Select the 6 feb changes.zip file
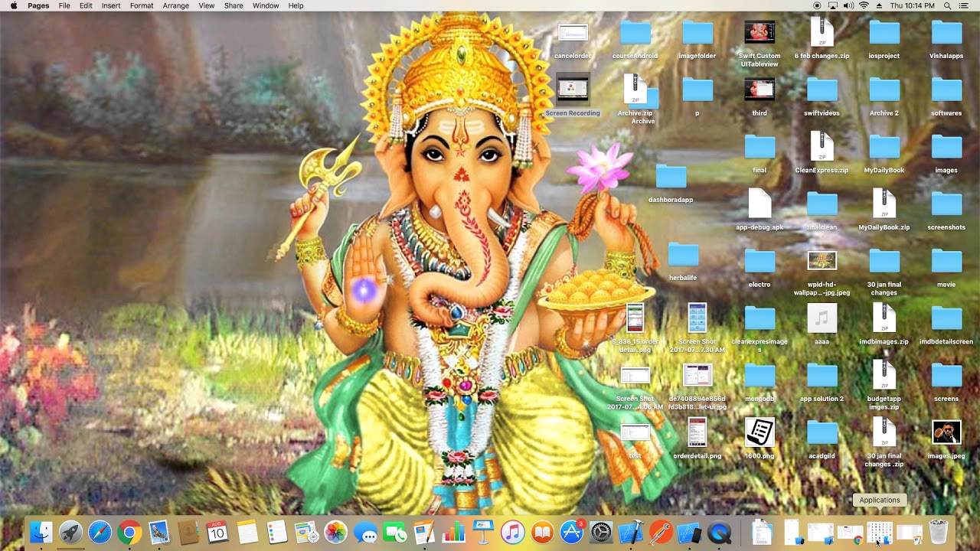 click(822, 40)
